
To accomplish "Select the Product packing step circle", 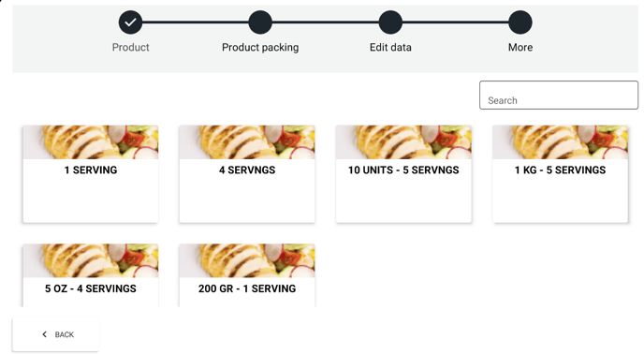I will pos(260,22).
